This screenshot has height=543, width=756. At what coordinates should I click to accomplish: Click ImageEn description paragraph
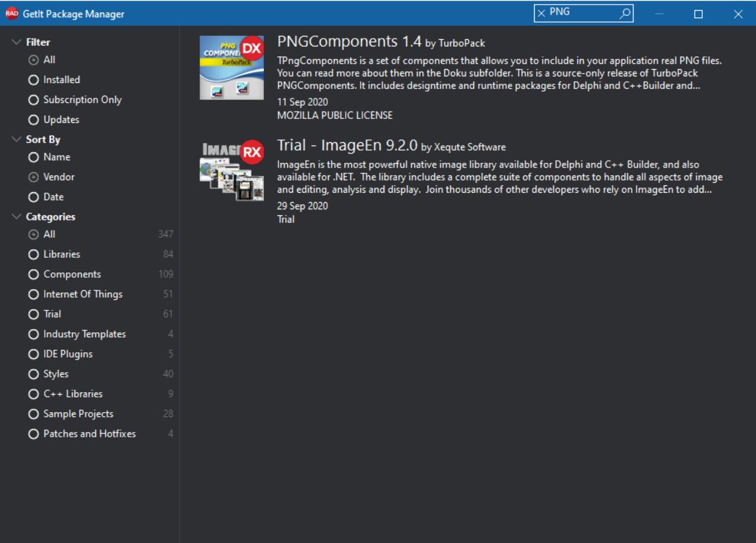[499, 177]
